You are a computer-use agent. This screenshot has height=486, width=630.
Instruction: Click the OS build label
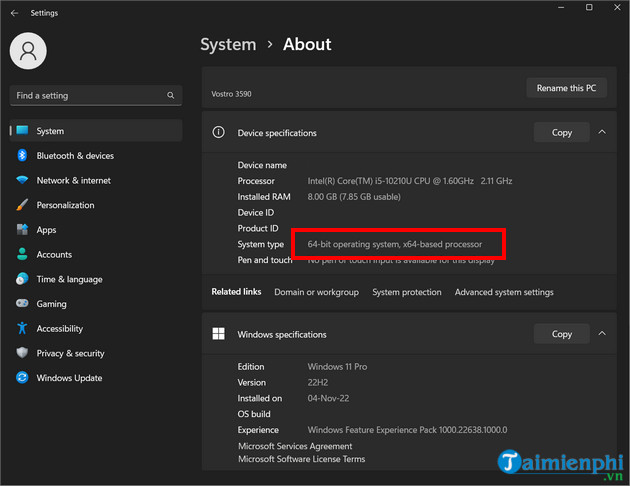[254, 414]
